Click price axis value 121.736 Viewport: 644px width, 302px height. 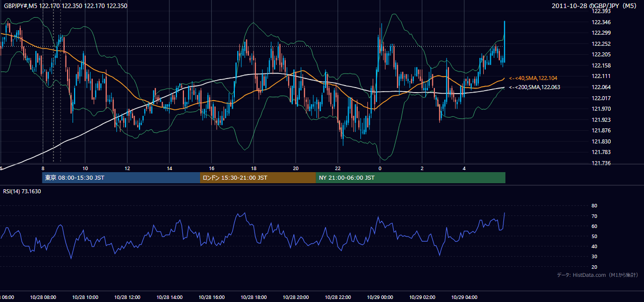601,163
